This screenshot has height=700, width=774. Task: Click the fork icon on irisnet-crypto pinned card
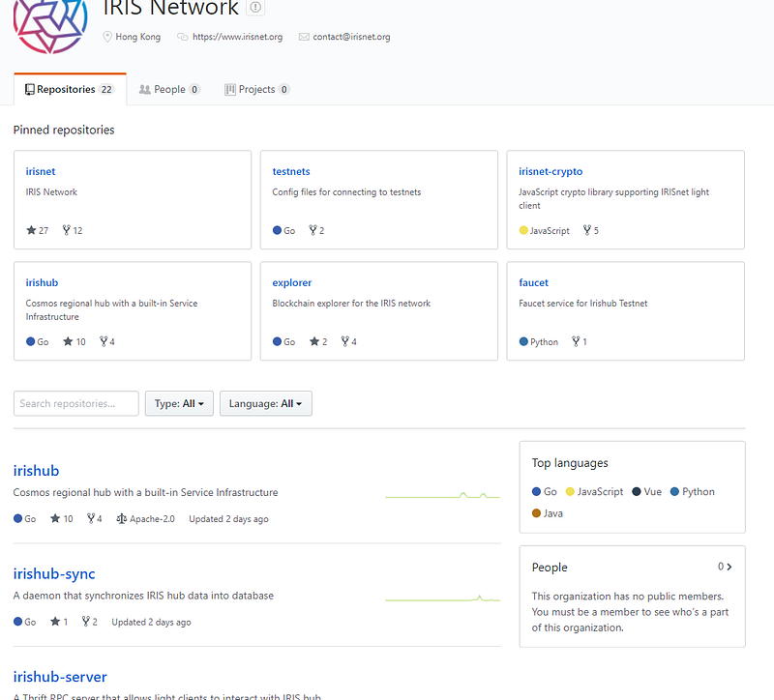coord(587,231)
